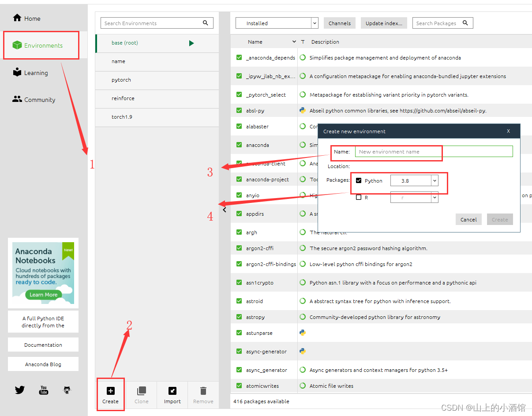Open the Installed package filter dropdown
The width and height of the screenshot is (532, 416).
coord(277,23)
